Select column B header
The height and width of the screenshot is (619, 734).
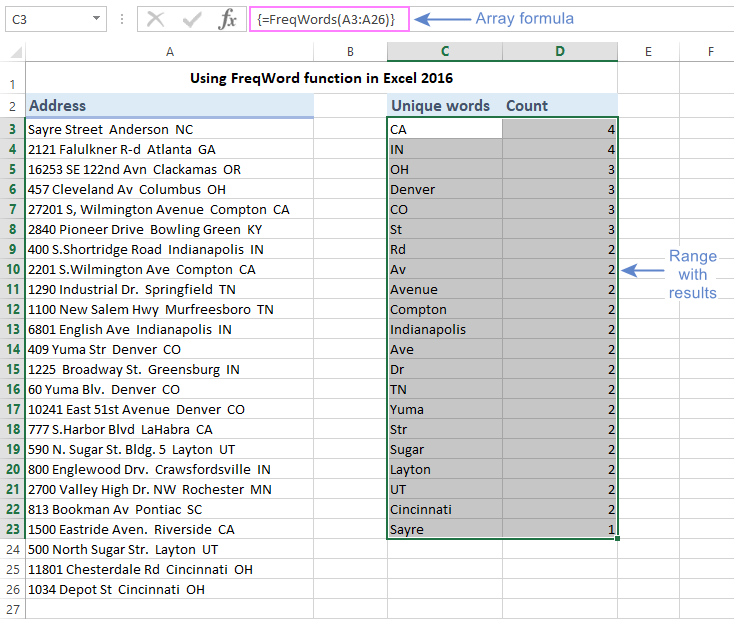(350, 52)
